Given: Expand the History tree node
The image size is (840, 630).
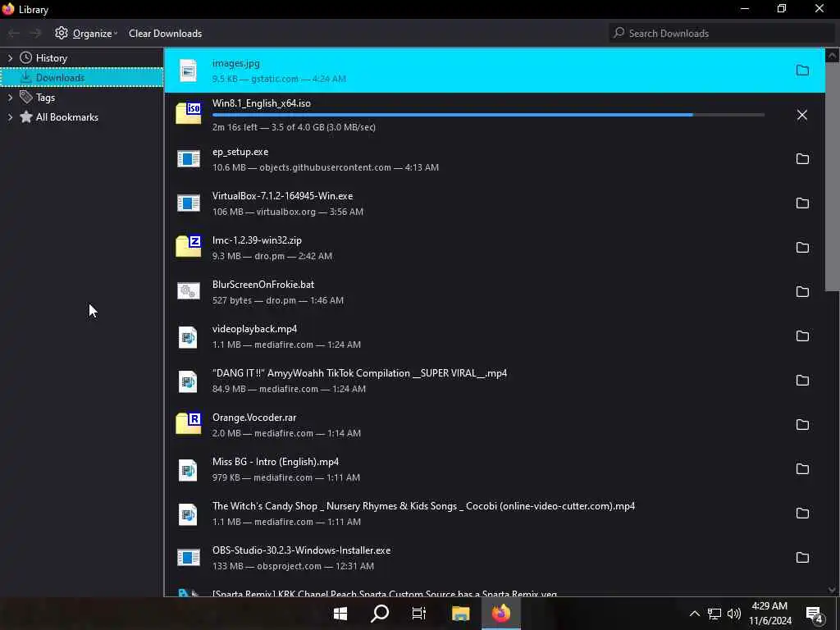Looking at the screenshot, I should tap(10, 58).
